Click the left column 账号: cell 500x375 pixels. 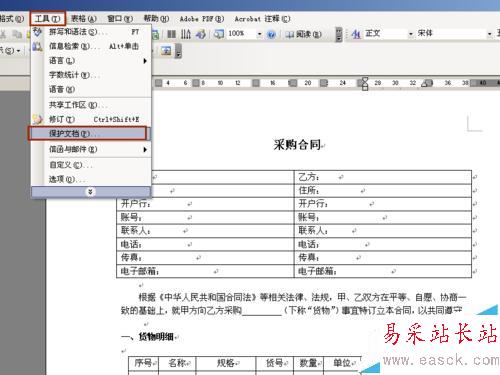click(205, 217)
